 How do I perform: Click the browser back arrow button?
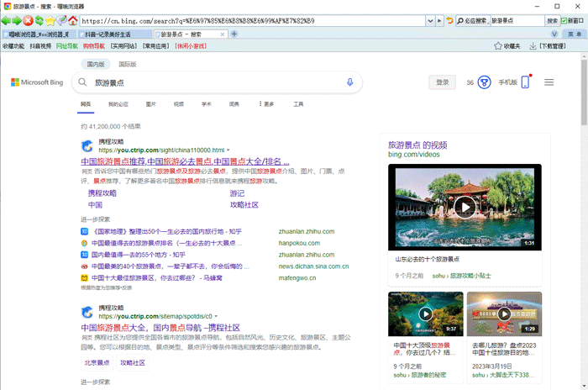coord(7,19)
